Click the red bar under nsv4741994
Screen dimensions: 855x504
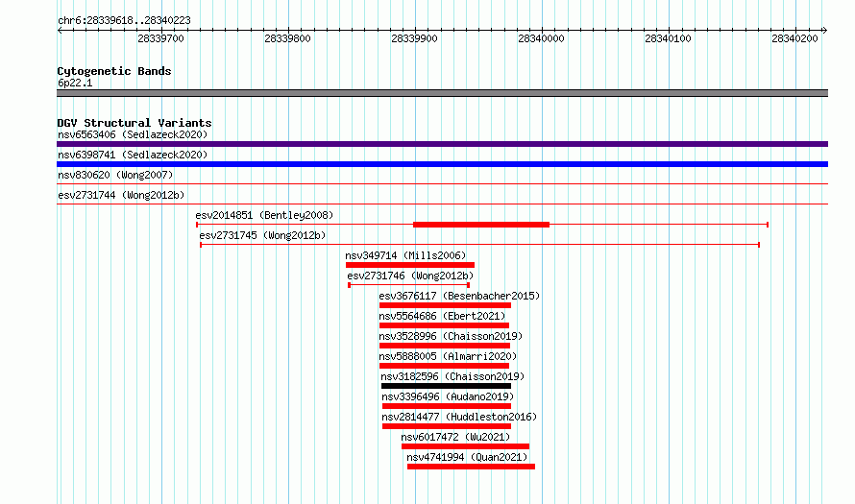[x=471, y=467]
